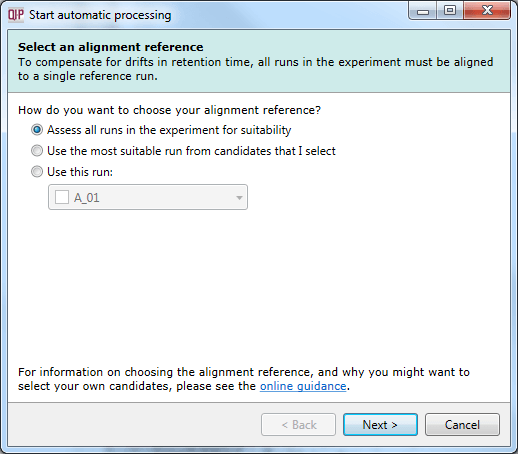518x454 pixels.
Task: Open the online guidance link
Action: (x=303, y=386)
